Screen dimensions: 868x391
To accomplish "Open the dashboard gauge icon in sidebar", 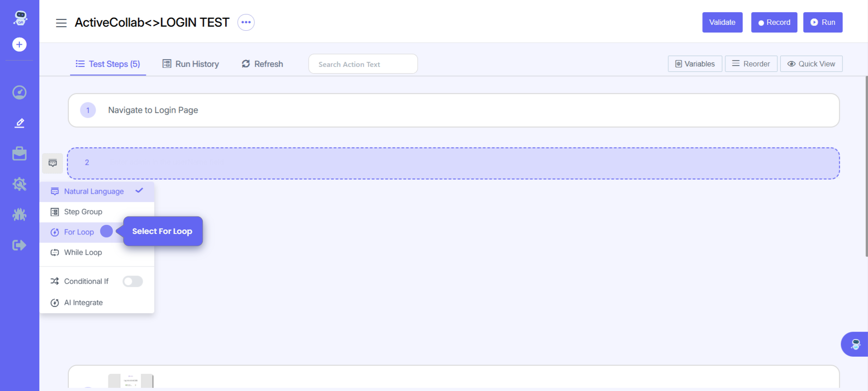I will click(x=19, y=92).
